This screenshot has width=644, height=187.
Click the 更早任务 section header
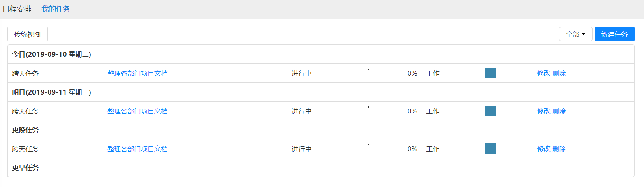point(25,168)
